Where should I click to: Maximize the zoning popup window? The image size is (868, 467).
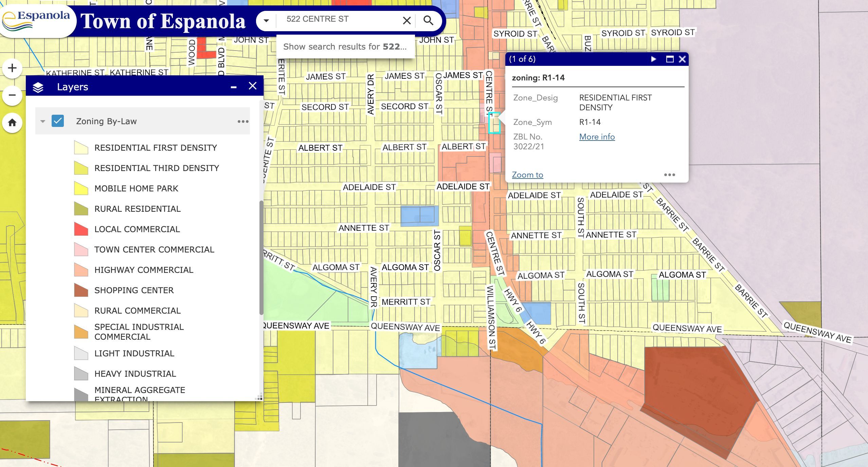click(670, 59)
